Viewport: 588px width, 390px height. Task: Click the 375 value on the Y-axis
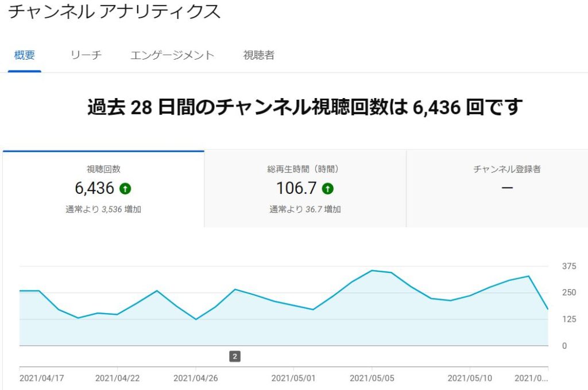[569, 266]
